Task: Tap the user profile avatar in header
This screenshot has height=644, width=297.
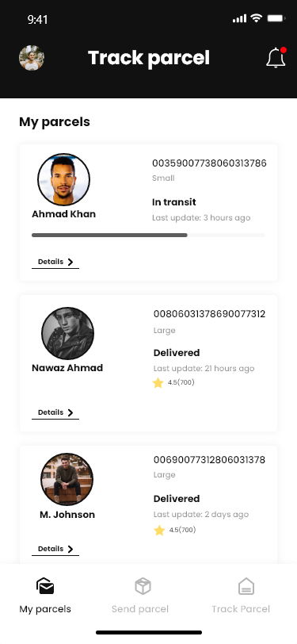Action: point(32,58)
